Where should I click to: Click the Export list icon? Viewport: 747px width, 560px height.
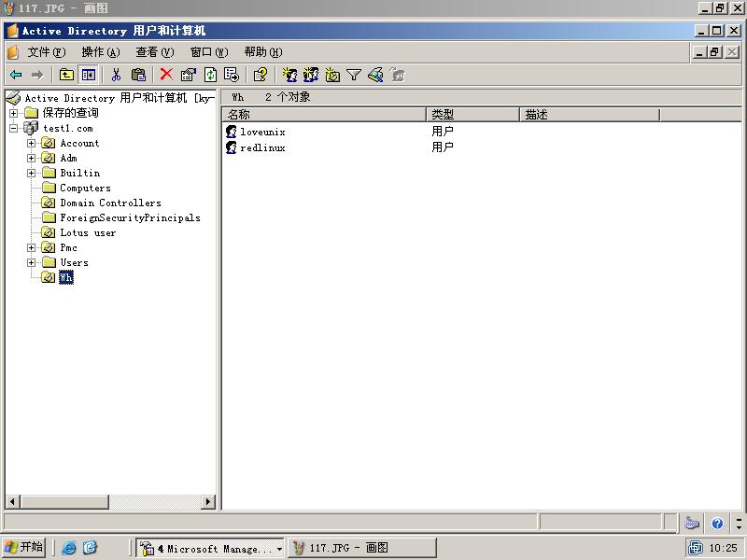coord(232,75)
